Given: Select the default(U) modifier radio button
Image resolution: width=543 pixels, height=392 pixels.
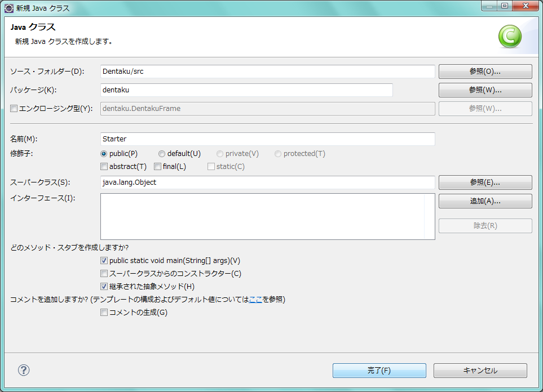Looking at the screenshot, I should [x=162, y=154].
